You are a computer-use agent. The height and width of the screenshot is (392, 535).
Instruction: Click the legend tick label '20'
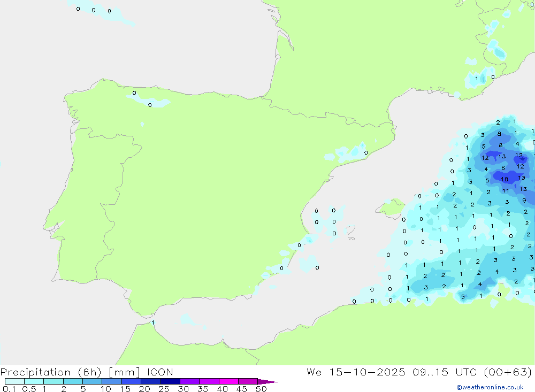(x=144, y=389)
